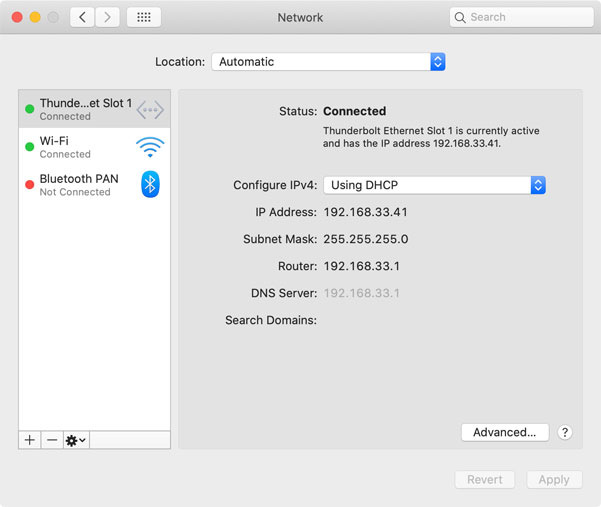
Task: Open the gear action menu
Action: pos(76,440)
